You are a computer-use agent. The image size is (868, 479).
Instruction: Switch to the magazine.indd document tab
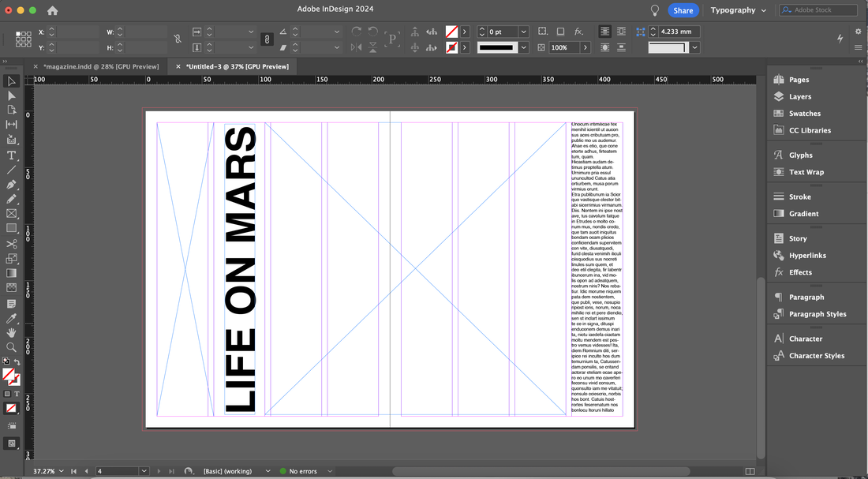pos(101,66)
